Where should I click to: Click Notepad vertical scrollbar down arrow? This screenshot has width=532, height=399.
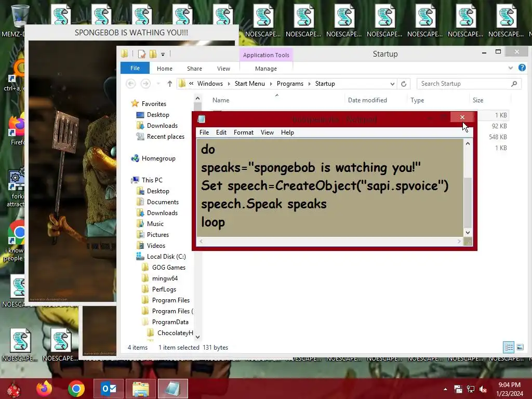pos(468,232)
